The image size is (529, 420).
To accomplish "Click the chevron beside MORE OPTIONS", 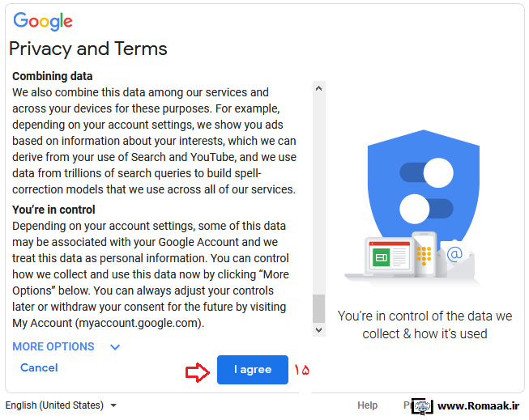I will 115,347.
